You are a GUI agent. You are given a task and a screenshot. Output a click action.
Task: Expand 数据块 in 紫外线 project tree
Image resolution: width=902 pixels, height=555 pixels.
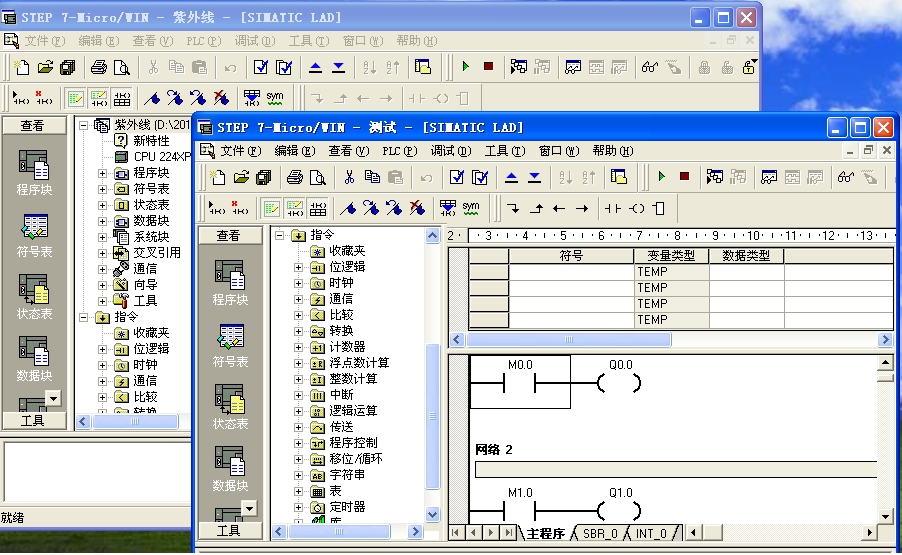pyautogui.click(x=102, y=221)
